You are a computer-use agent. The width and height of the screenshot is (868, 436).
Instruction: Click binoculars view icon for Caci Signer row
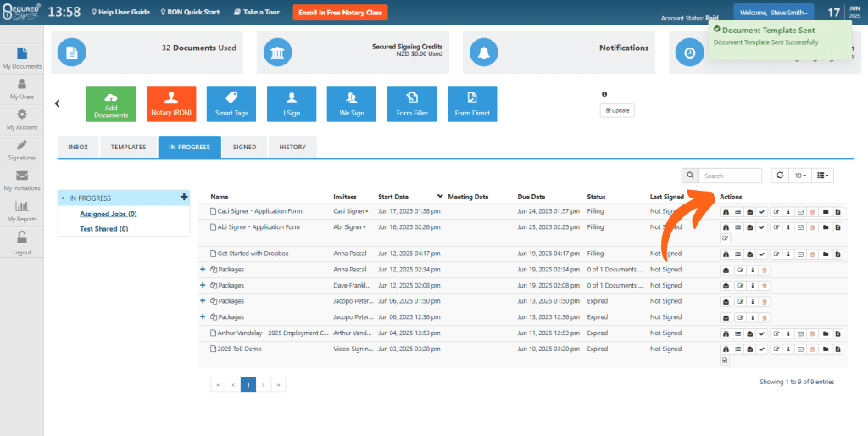(725, 211)
